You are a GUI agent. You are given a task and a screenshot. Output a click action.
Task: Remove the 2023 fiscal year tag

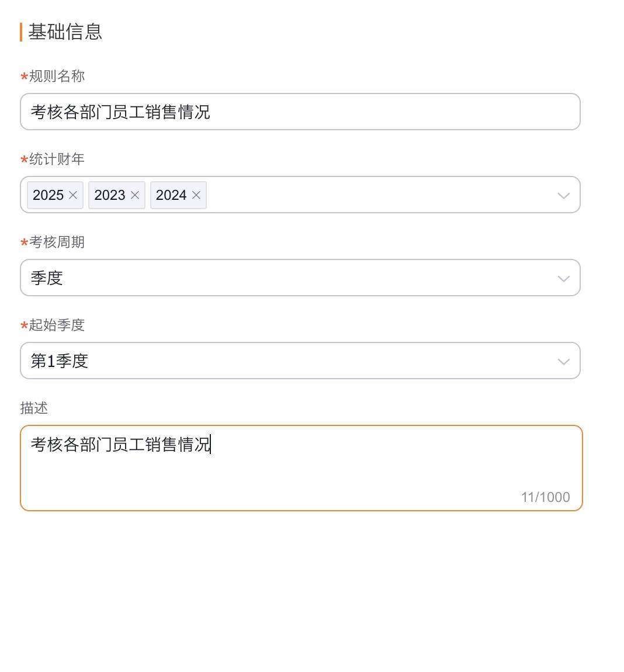[135, 195]
